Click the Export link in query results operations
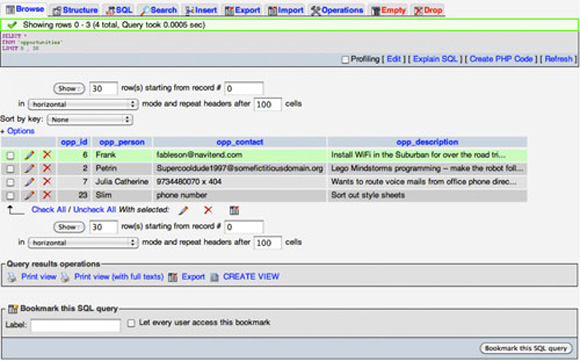580x361 pixels. click(x=193, y=277)
